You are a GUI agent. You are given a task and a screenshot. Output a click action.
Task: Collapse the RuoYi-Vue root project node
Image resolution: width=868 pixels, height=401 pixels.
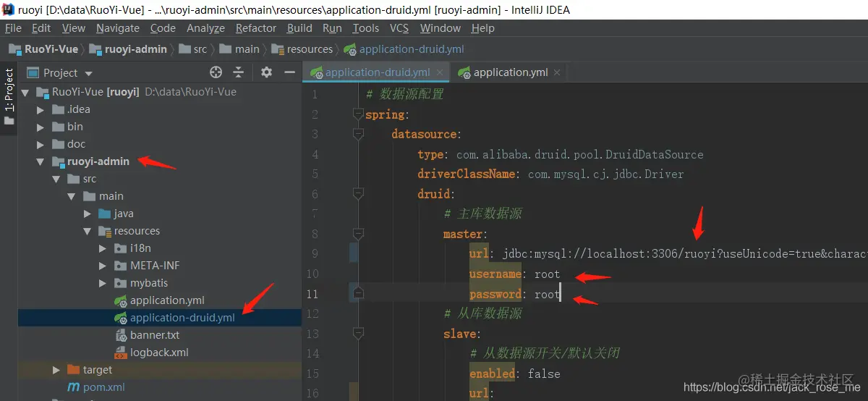point(26,92)
